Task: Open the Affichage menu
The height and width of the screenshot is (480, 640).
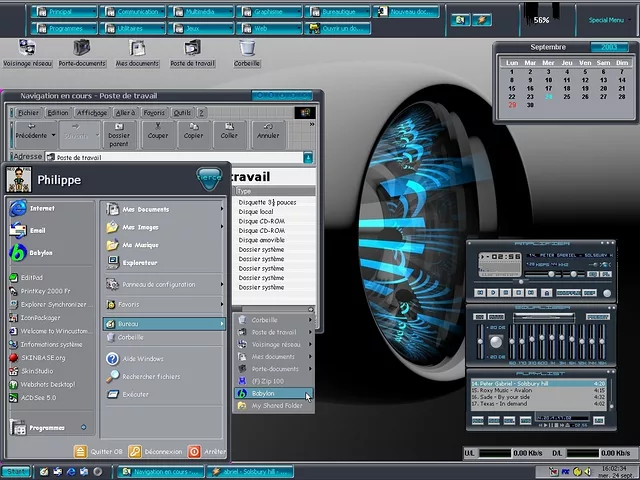Action: pos(92,113)
